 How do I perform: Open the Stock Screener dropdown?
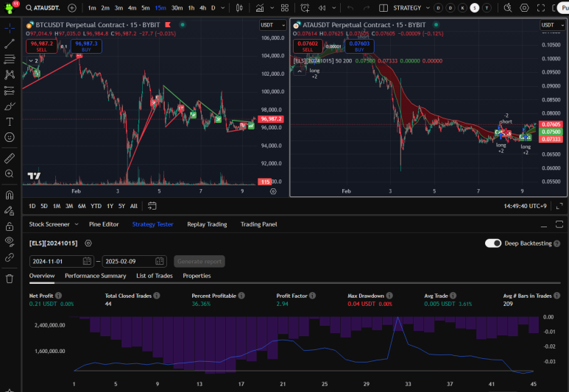54,224
